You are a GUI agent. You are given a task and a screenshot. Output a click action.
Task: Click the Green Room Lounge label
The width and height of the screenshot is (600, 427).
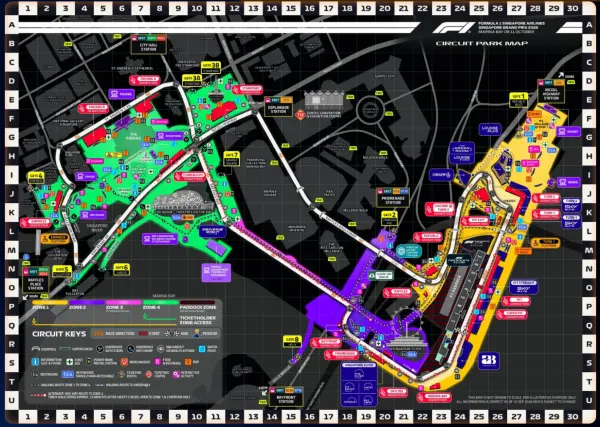[462, 153]
